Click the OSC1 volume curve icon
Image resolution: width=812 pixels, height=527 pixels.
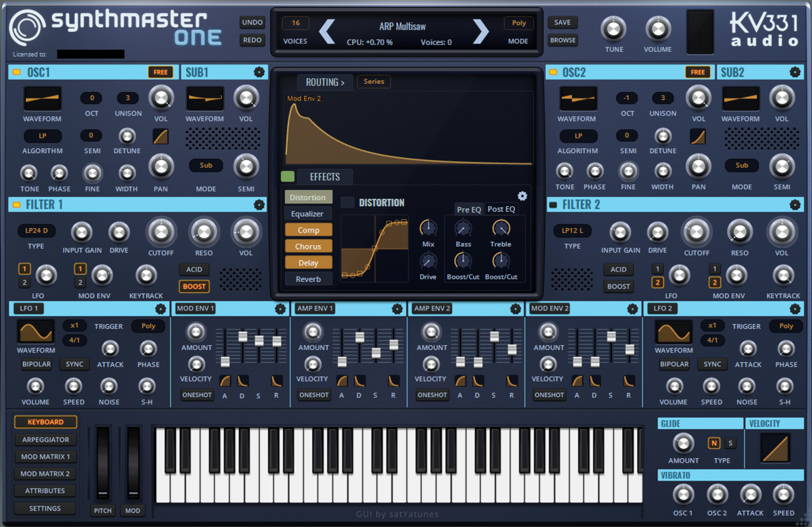(x=161, y=136)
